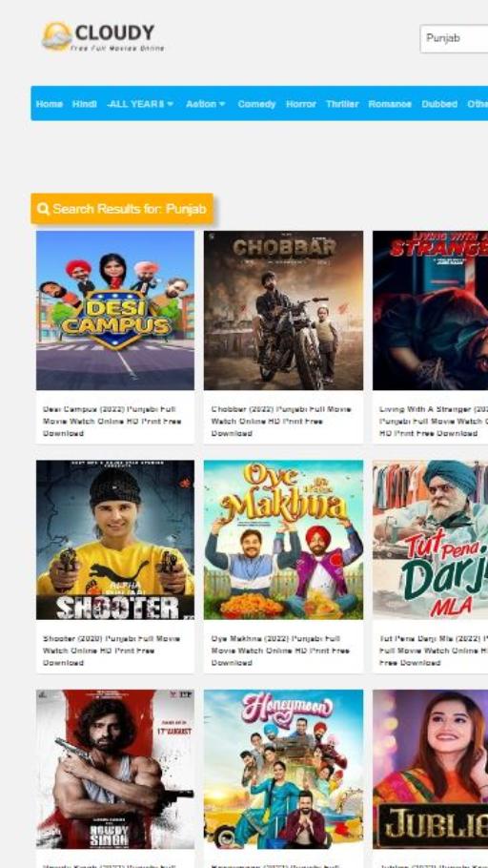Click the Desi Campus (2022) title link
The width and height of the screenshot is (488, 868).
(x=112, y=422)
